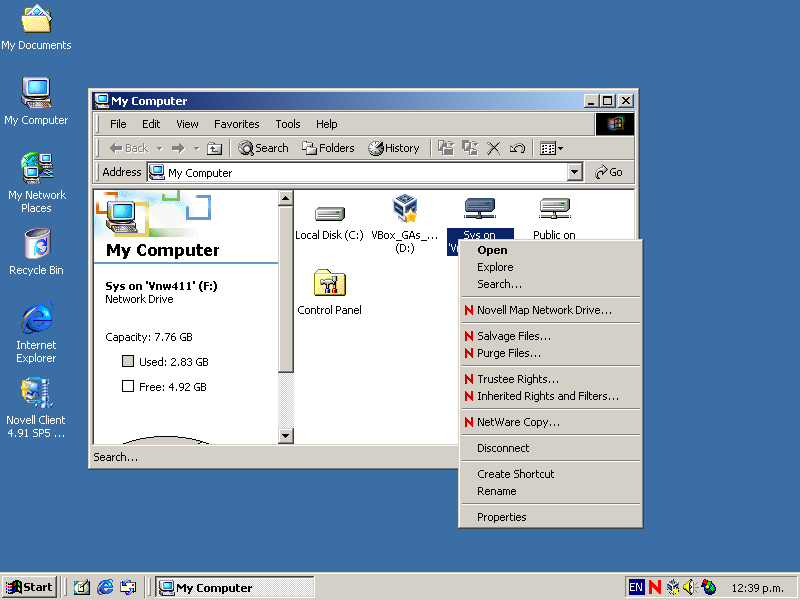
Task: Choose NetWare Copy... in the context menu
Action: pyautogui.click(x=551, y=422)
